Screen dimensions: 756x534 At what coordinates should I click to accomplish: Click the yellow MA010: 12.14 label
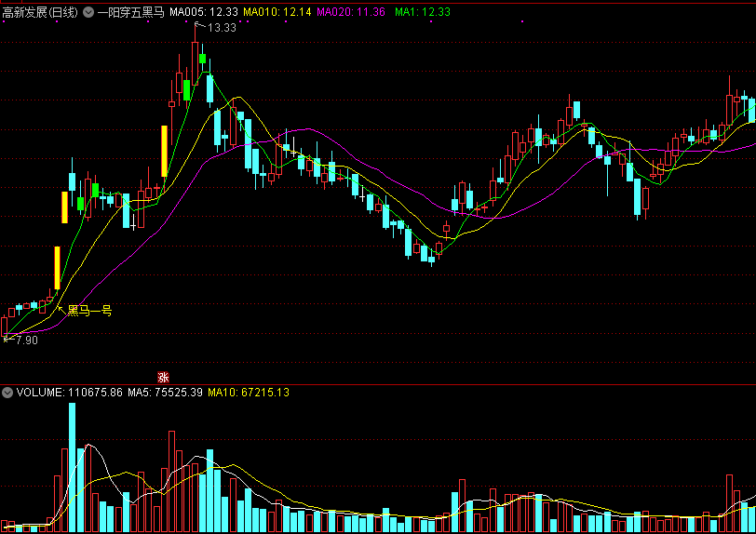coord(277,12)
